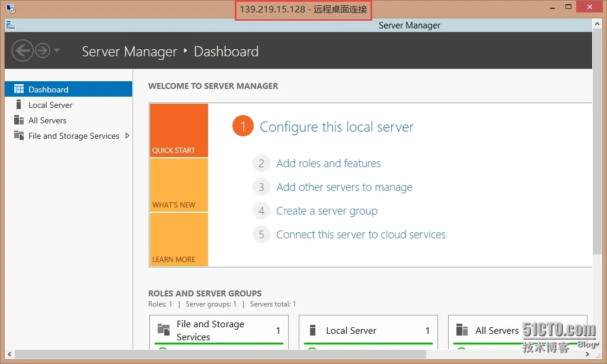Switch to the What's New tile
The width and height of the screenshot is (607, 364).
178,185
